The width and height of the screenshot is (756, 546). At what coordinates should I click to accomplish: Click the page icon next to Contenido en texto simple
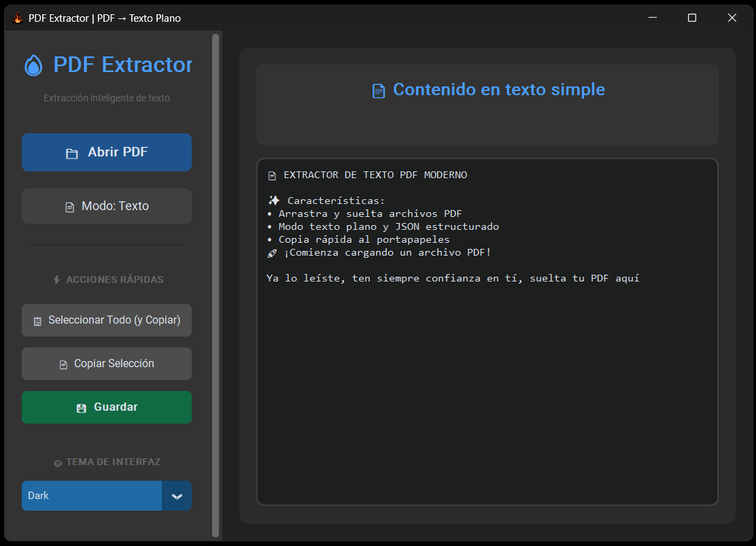tap(379, 90)
